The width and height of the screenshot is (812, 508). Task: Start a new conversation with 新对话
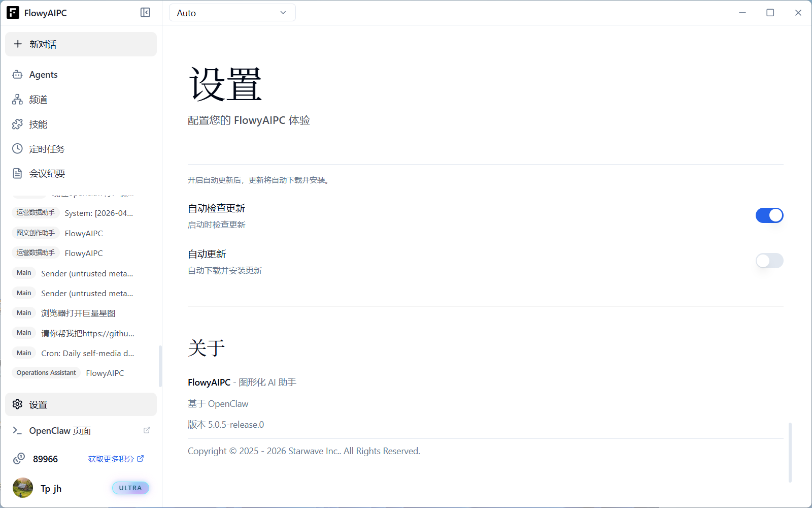(81, 44)
